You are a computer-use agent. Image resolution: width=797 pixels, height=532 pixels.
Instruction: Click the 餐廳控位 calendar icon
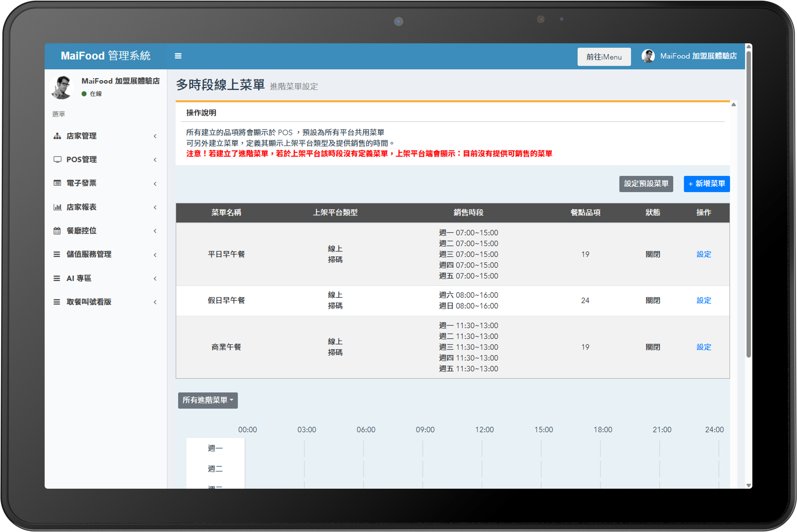[x=57, y=231]
